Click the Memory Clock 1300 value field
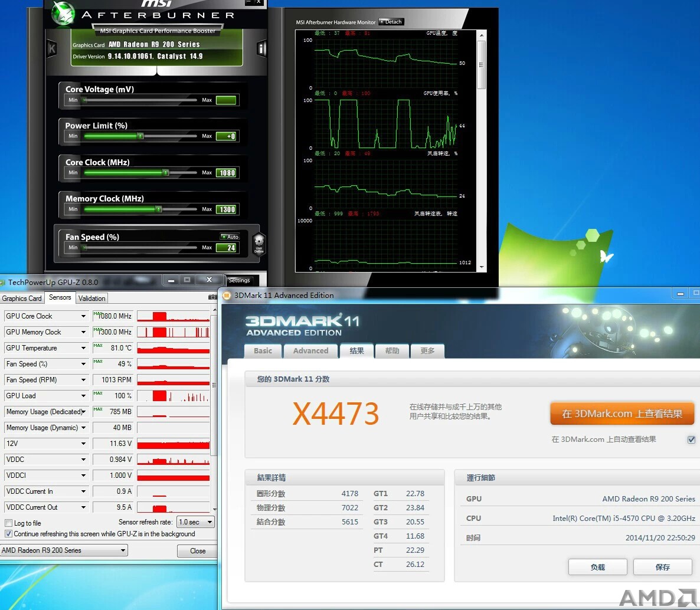The height and width of the screenshot is (610, 700). [226, 209]
